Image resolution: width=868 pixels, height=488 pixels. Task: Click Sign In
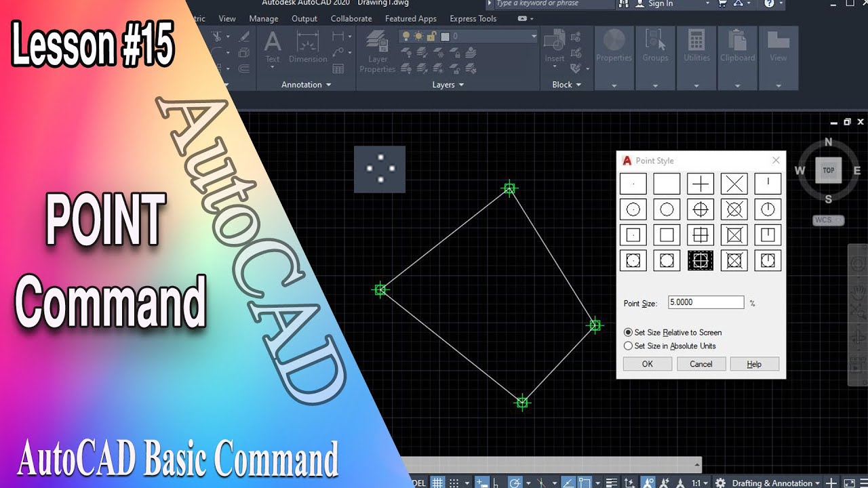pyautogui.click(x=660, y=4)
